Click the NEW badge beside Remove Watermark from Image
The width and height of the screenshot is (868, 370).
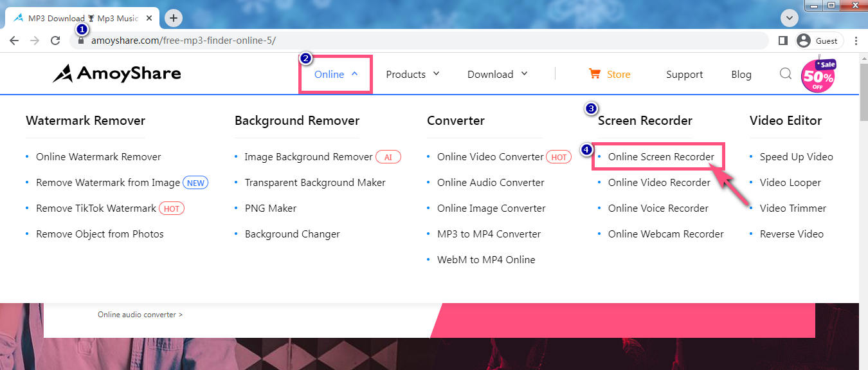(x=195, y=183)
